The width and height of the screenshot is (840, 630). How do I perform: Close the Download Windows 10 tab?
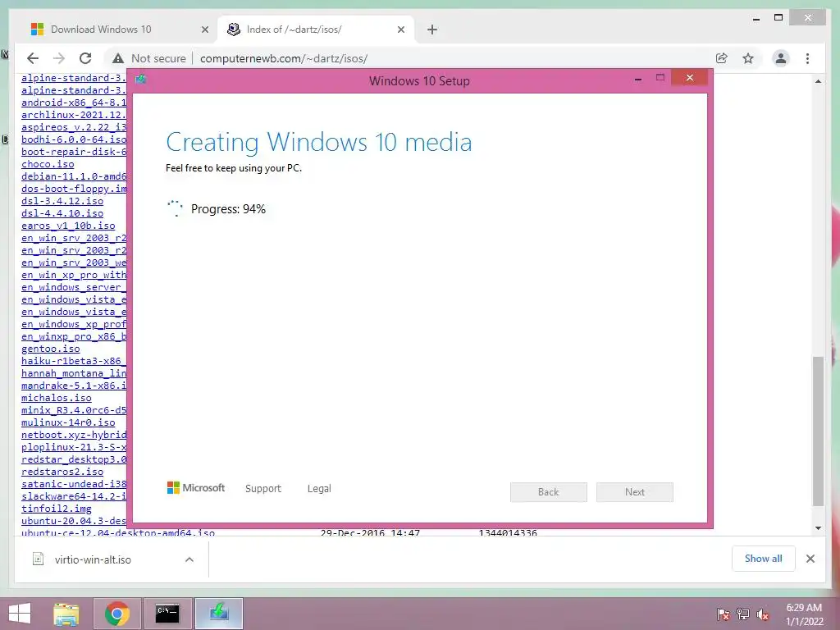[x=204, y=30]
